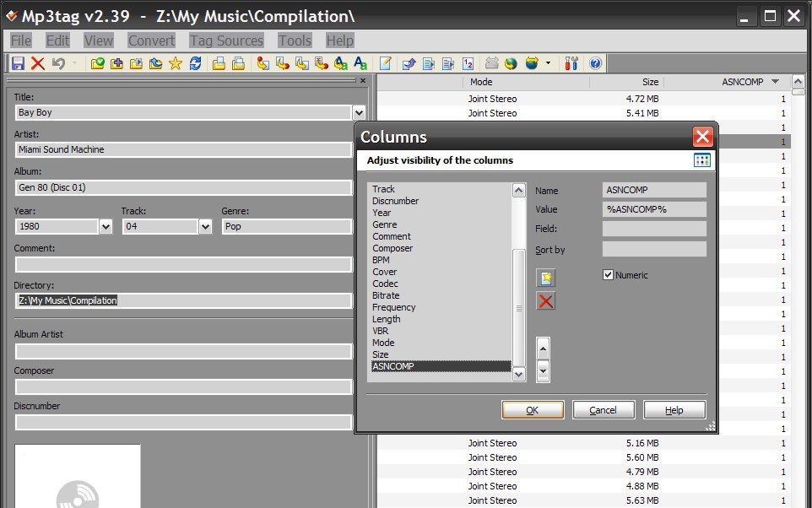Open the Convert menu
Image resolution: width=812 pixels, height=508 pixels.
coord(152,41)
